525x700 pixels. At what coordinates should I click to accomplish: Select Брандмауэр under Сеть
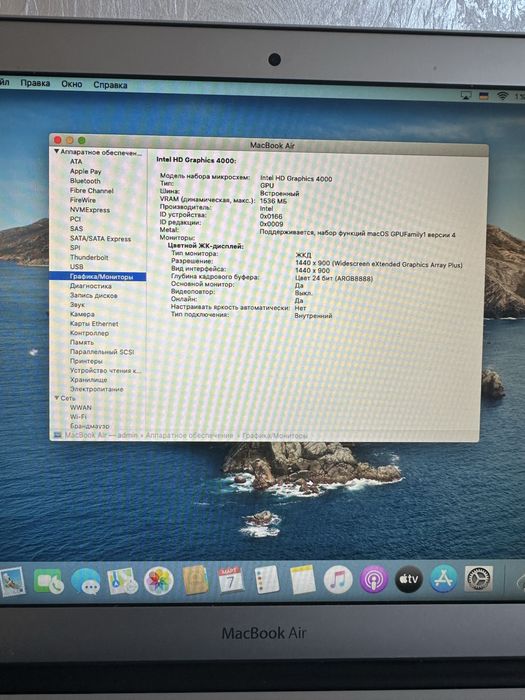[89, 426]
